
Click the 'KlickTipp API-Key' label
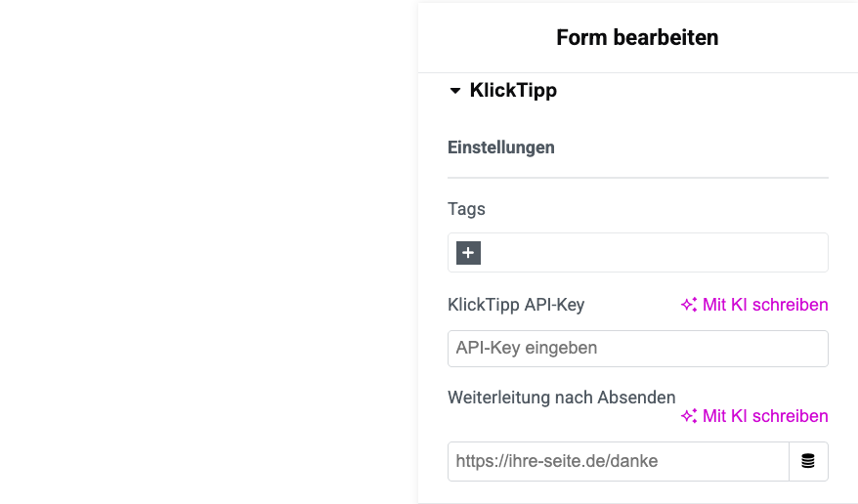[516, 305]
